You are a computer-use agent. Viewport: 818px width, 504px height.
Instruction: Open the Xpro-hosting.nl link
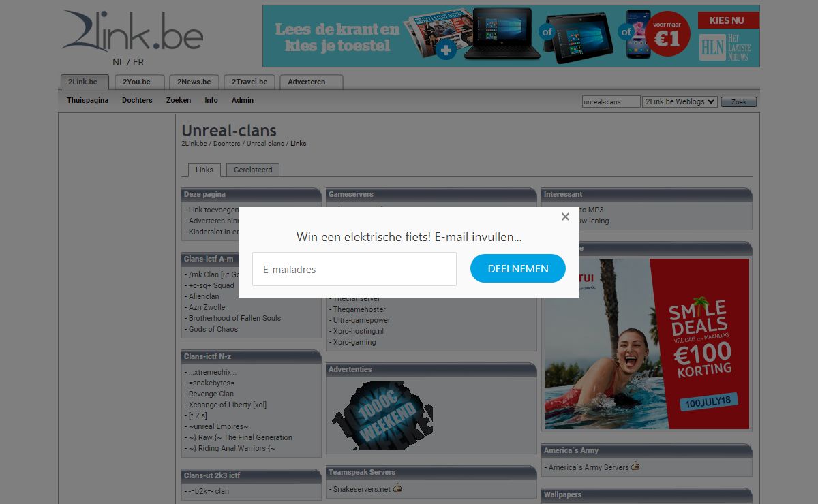(x=359, y=331)
